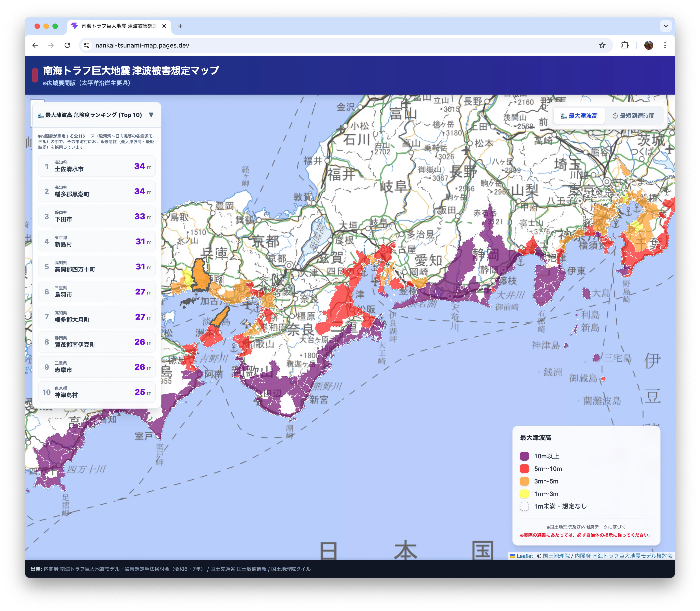Click the 最大津波高 legend title
Viewport: 700px width, 611px height.
click(x=536, y=438)
